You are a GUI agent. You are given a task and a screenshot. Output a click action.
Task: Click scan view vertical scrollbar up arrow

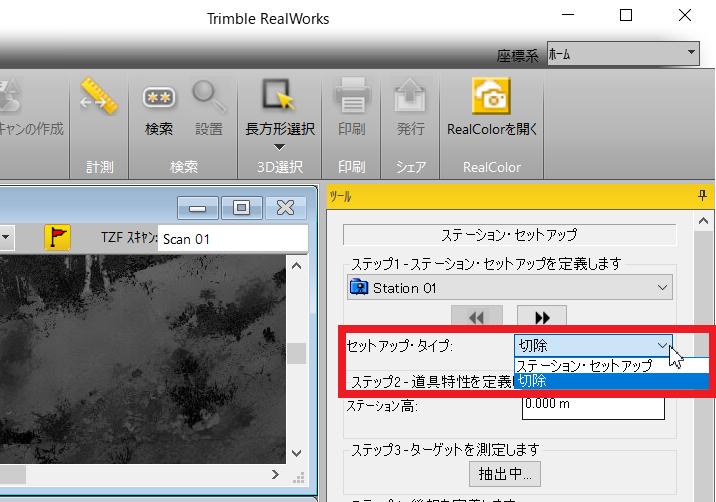(296, 266)
